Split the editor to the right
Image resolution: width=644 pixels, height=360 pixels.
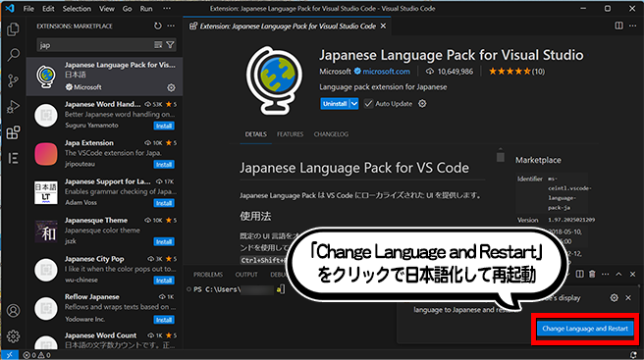(x=618, y=26)
